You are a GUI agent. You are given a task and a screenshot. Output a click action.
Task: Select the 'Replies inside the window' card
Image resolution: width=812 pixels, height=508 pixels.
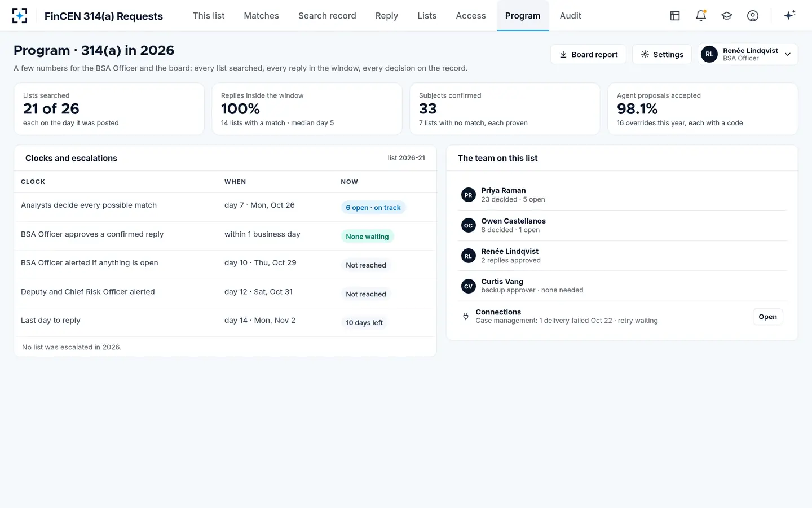pos(307,109)
